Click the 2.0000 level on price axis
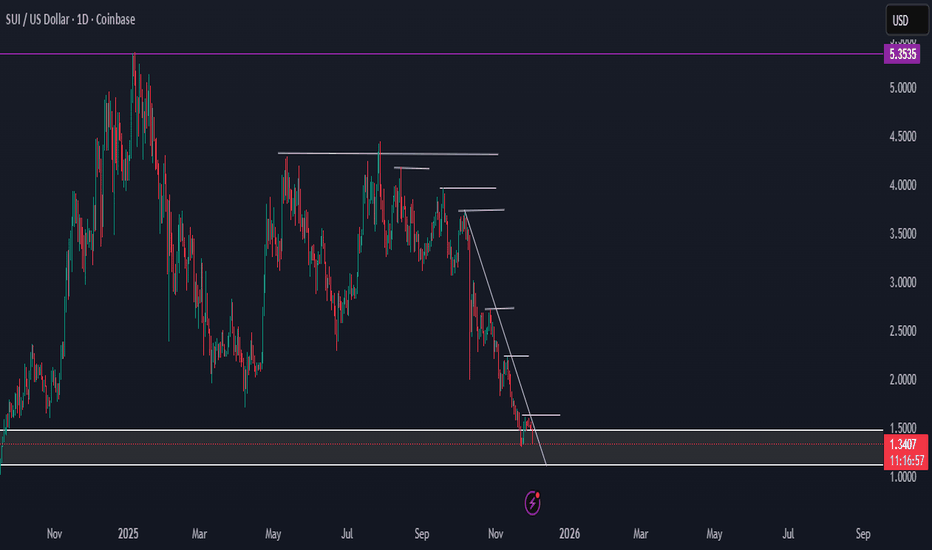This screenshot has height=550, width=932. tap(903, 380)
